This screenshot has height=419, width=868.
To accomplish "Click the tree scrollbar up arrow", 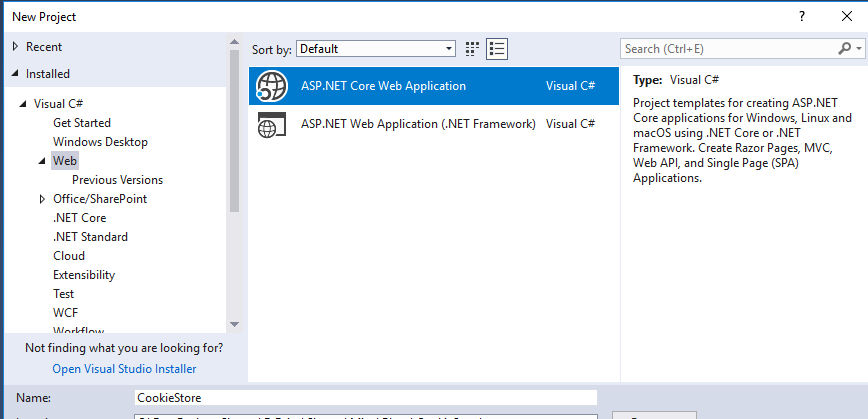I will pos(234,42).
